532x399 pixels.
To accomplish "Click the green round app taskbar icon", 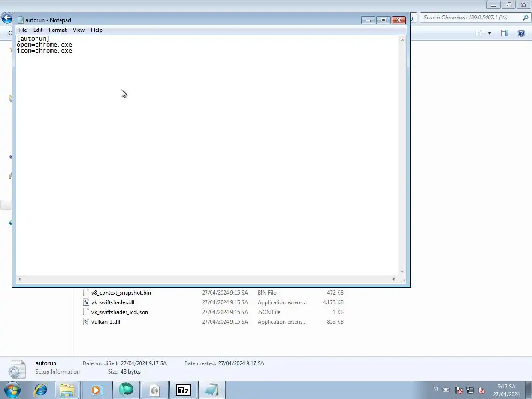I will pos(126,390).
